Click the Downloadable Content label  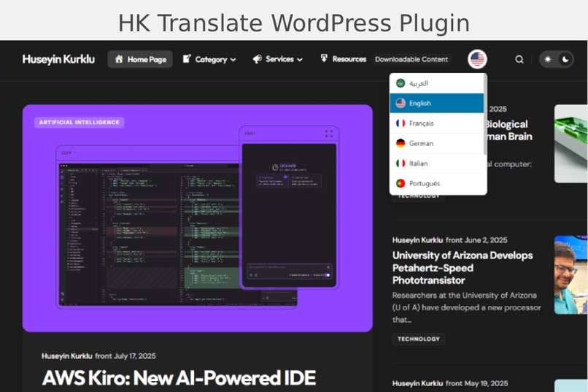click(x=411, y=59)
